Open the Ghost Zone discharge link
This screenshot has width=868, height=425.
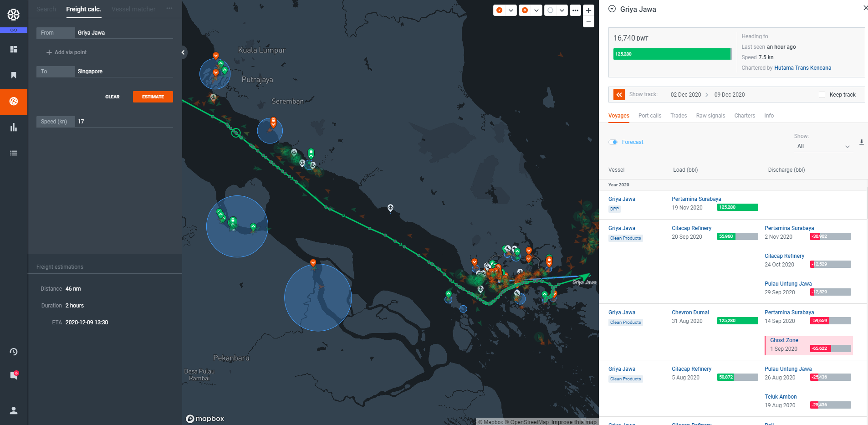click(784, 340)
